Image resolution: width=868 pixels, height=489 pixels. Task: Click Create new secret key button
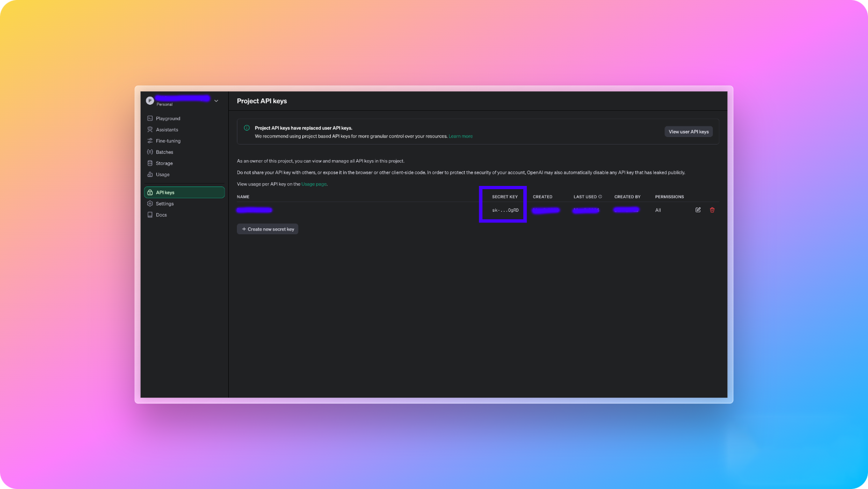(x=267, y=229)
